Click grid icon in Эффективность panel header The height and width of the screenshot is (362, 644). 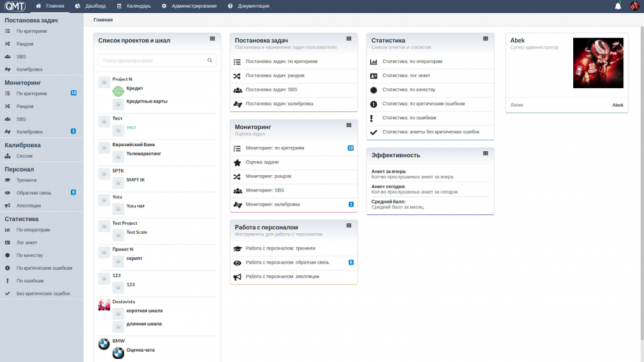coord(485,153)
